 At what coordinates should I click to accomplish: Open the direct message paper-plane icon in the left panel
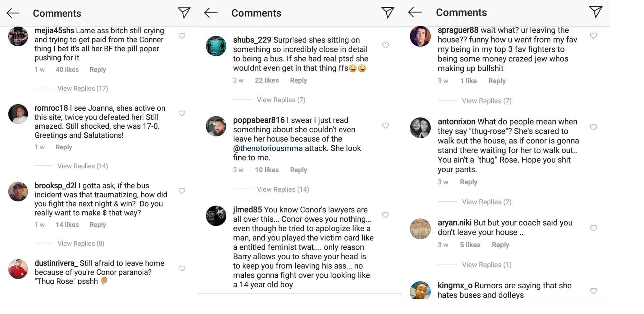184,13
